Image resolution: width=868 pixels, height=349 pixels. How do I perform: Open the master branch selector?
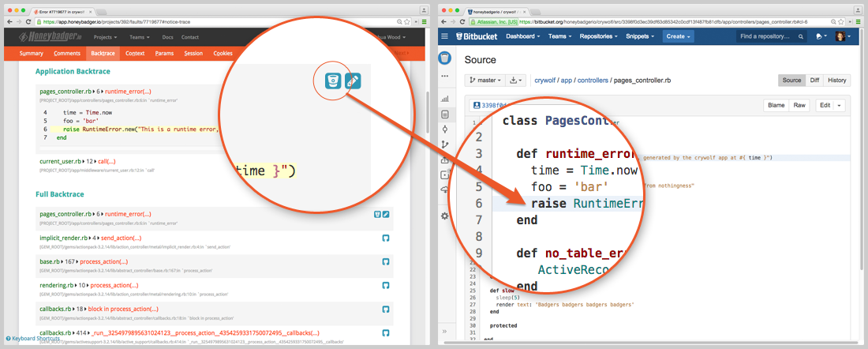click(x=484, y=81)
